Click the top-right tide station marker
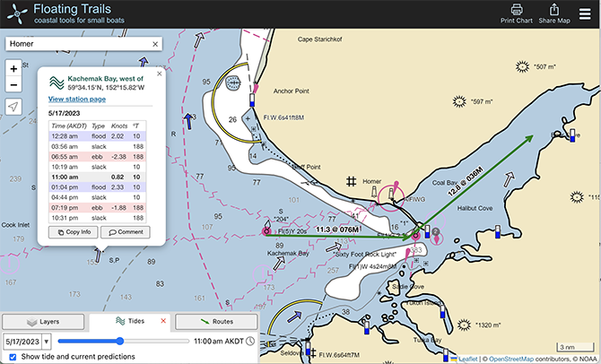Viewport: 601px width, 364px height. coord(572,135)
